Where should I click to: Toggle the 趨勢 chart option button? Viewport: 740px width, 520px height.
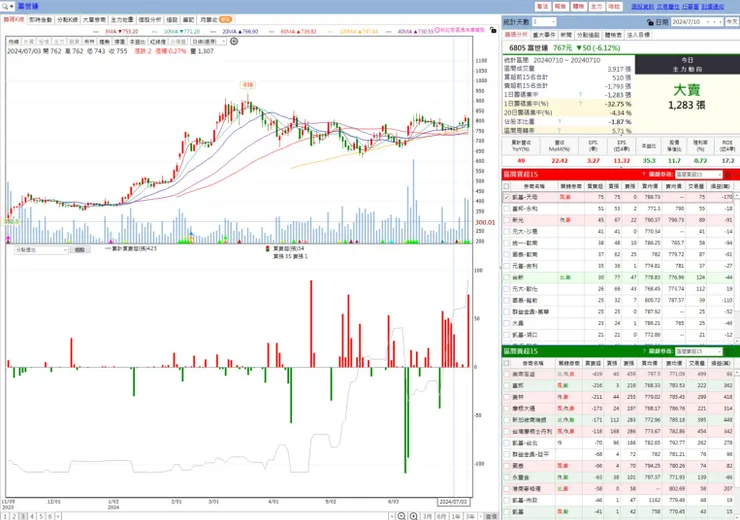coord(104,42)
